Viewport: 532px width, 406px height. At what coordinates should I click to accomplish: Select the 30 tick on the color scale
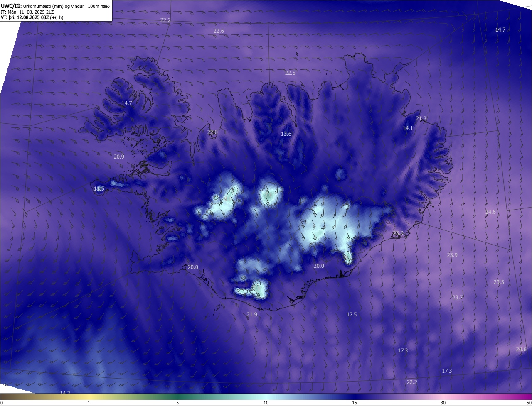click(x=443, y=403)
